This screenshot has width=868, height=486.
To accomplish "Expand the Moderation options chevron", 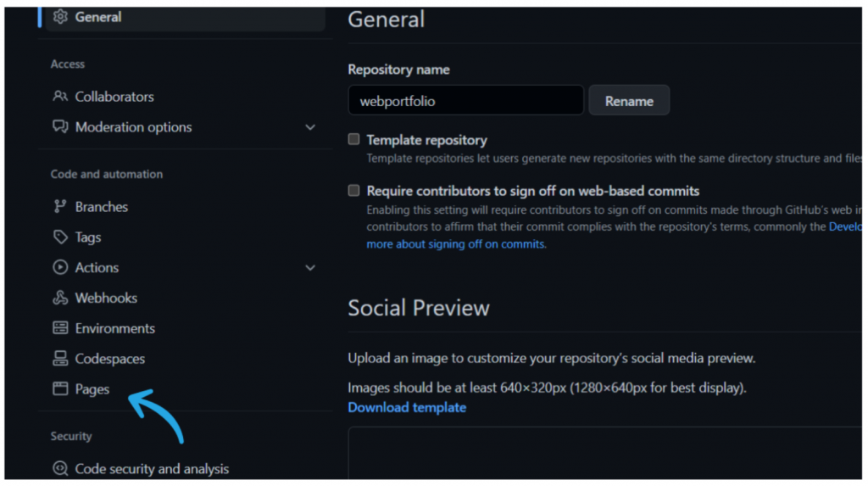I will [x=310, y=127].
